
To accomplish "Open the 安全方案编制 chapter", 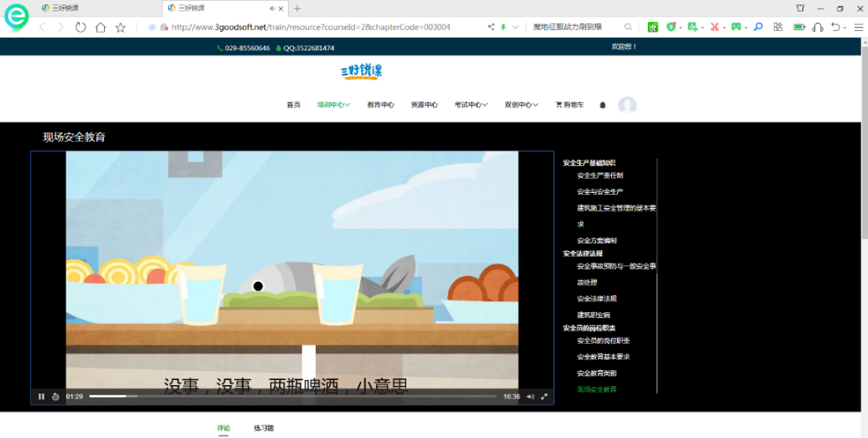I will click(x=597, y=240).
